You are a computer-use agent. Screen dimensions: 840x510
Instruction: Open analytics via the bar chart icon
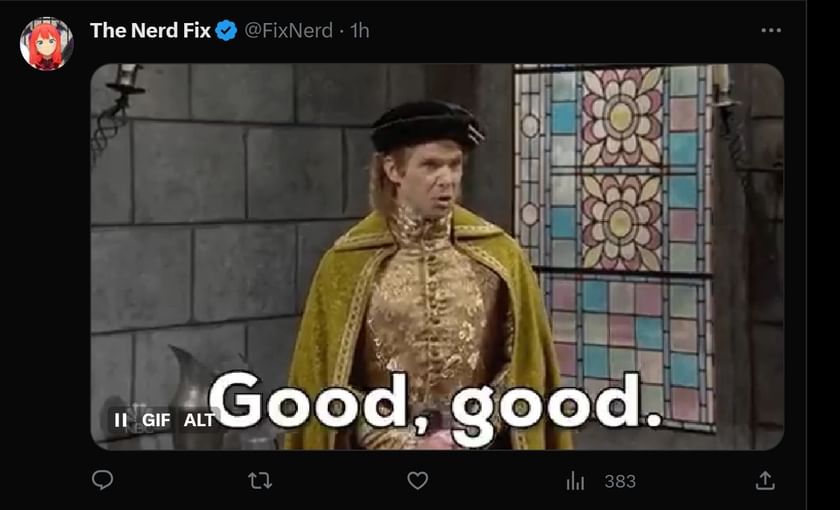(x=575, y=481)
